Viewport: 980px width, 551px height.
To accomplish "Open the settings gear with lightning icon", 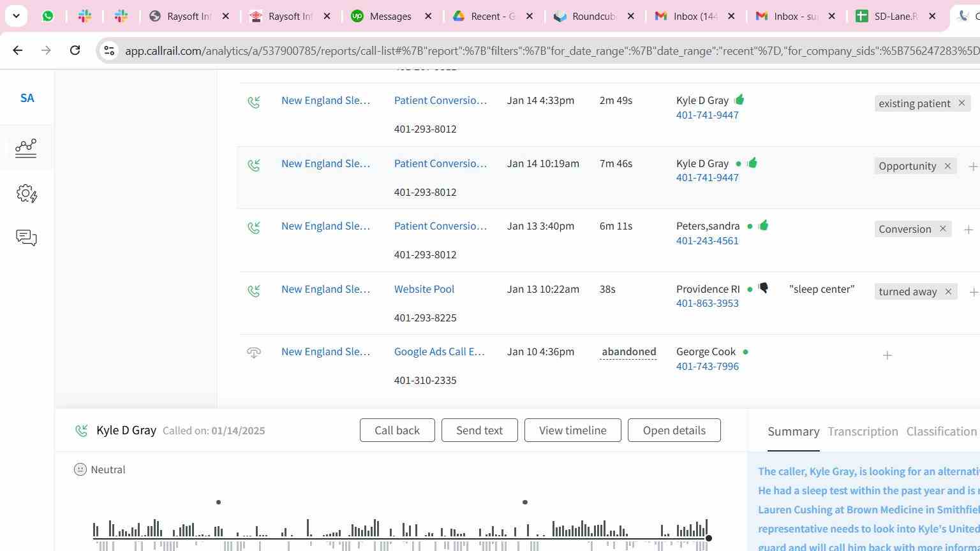I will pyautogui.click(x=27, y=194).
